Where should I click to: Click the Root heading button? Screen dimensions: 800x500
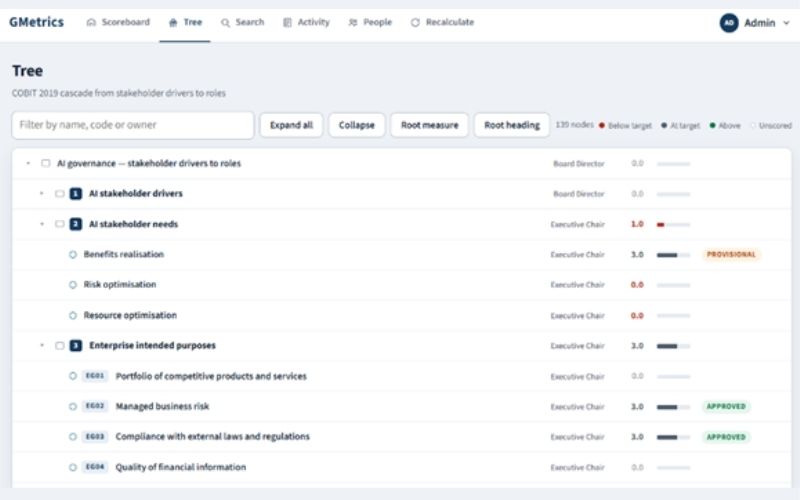click(x=512, y=125)
